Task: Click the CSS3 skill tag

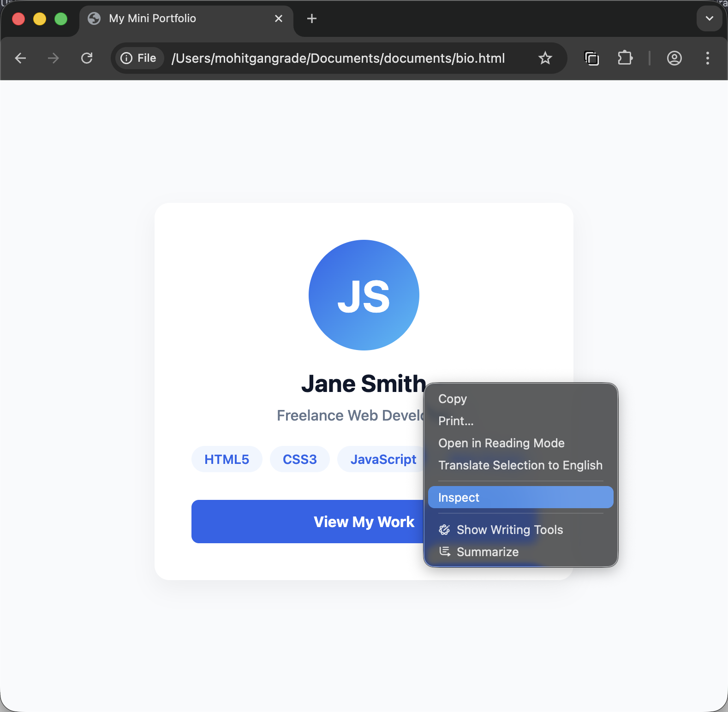Action: (300, 459)
